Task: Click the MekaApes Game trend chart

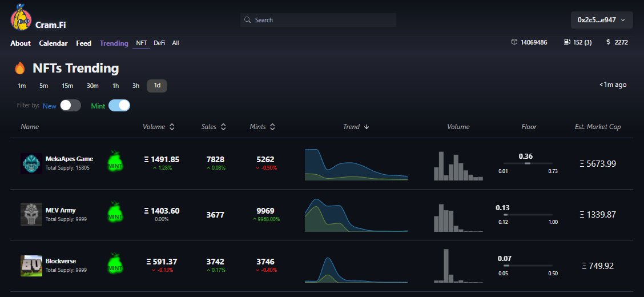Action: 356,164
